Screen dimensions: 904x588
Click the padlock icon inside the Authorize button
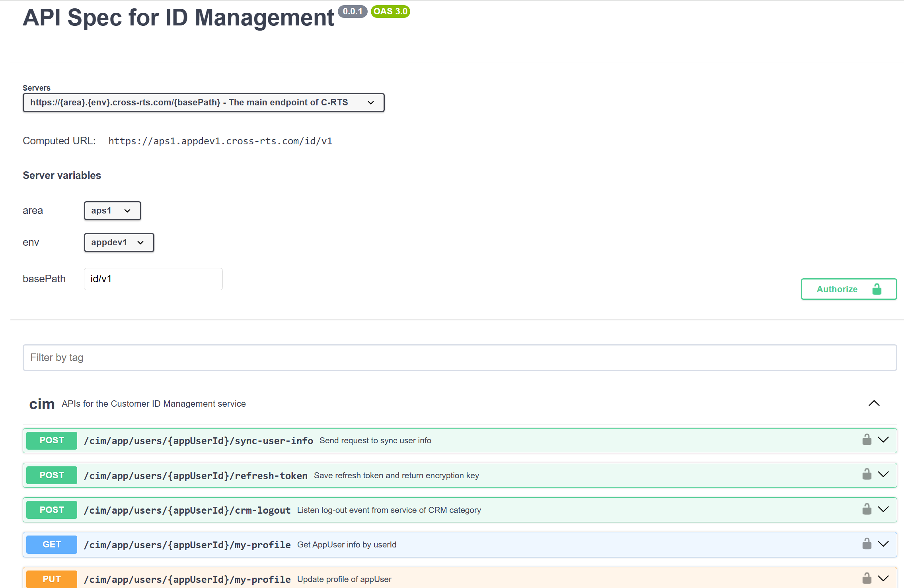pos(877,289)
